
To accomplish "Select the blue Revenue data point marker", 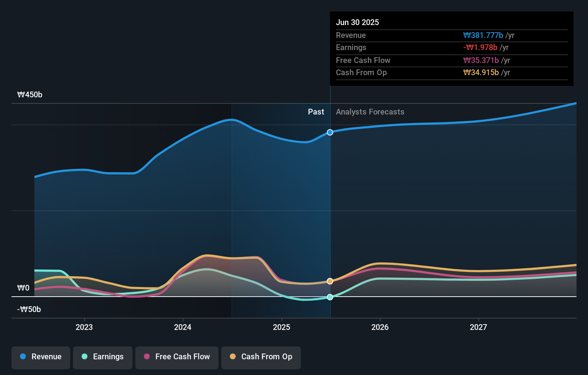I will click(330, 132).
